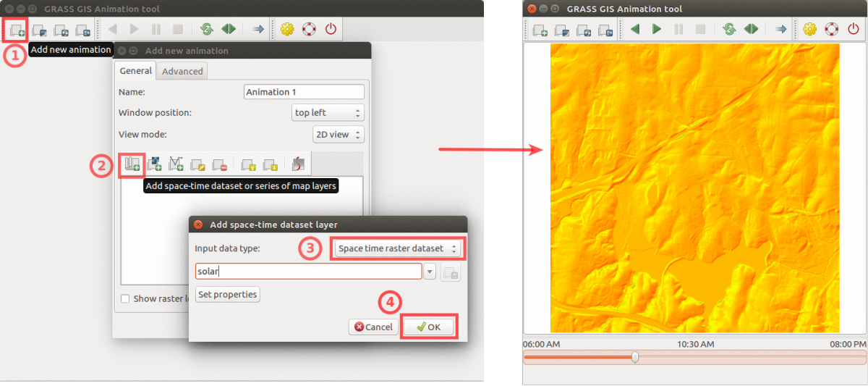
Task: Click the remove layer icon with red minus
Action: (221, 164)
